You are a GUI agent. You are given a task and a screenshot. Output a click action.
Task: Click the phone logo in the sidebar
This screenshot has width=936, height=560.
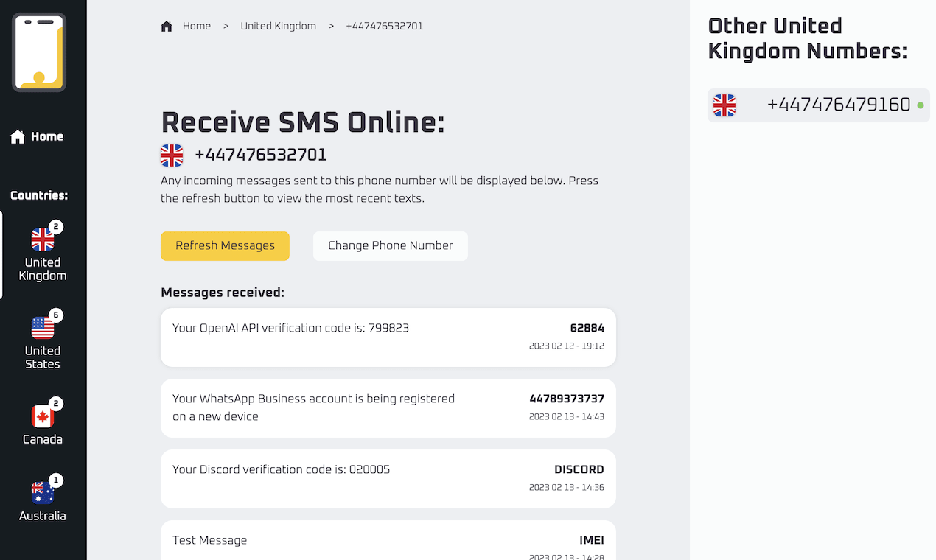(x=39, y=52)
